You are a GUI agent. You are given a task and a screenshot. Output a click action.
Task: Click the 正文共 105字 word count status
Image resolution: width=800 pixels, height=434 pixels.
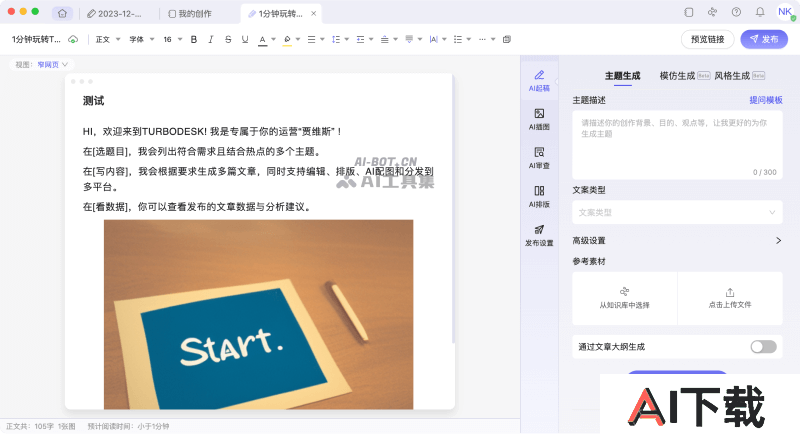[30, 426]
